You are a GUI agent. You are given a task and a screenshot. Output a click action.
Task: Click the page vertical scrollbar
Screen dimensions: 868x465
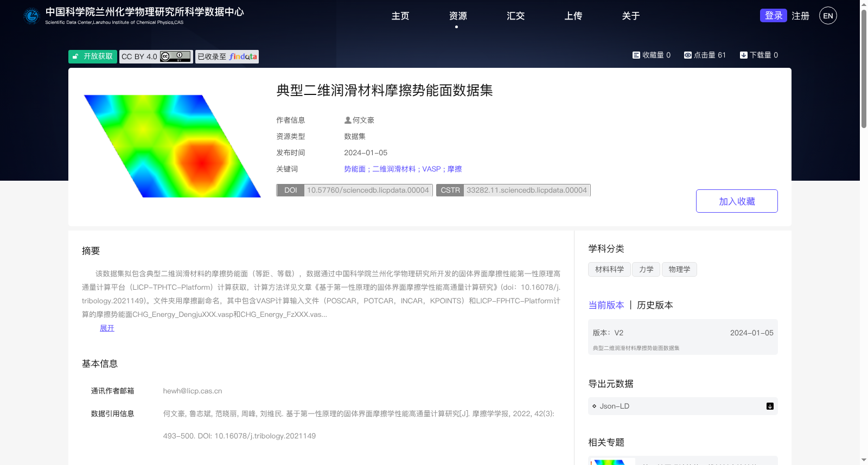(x=864, y=69)
